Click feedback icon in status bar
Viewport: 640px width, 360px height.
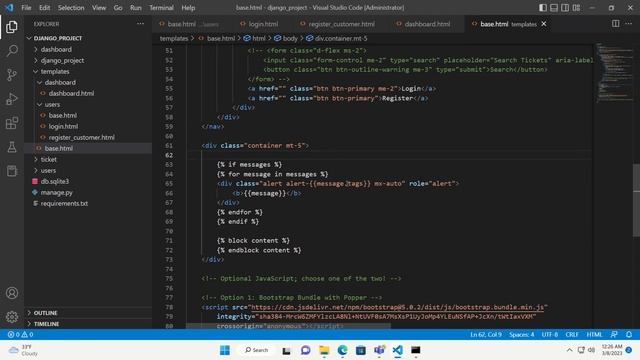614,334
